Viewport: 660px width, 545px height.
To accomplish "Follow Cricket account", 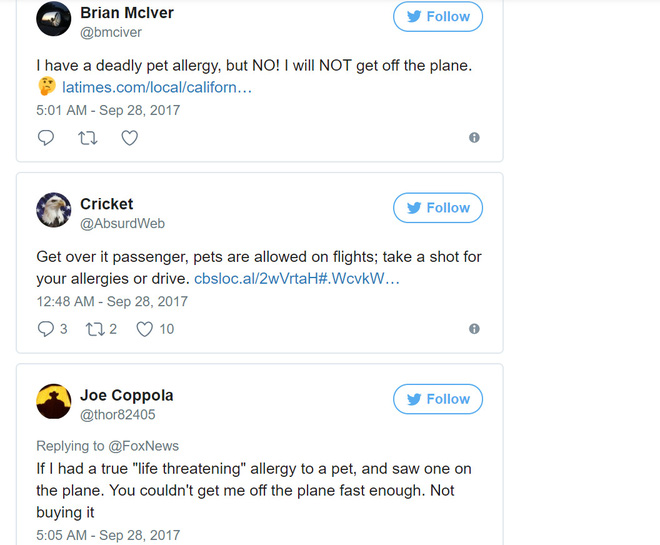I will (437, 208).
